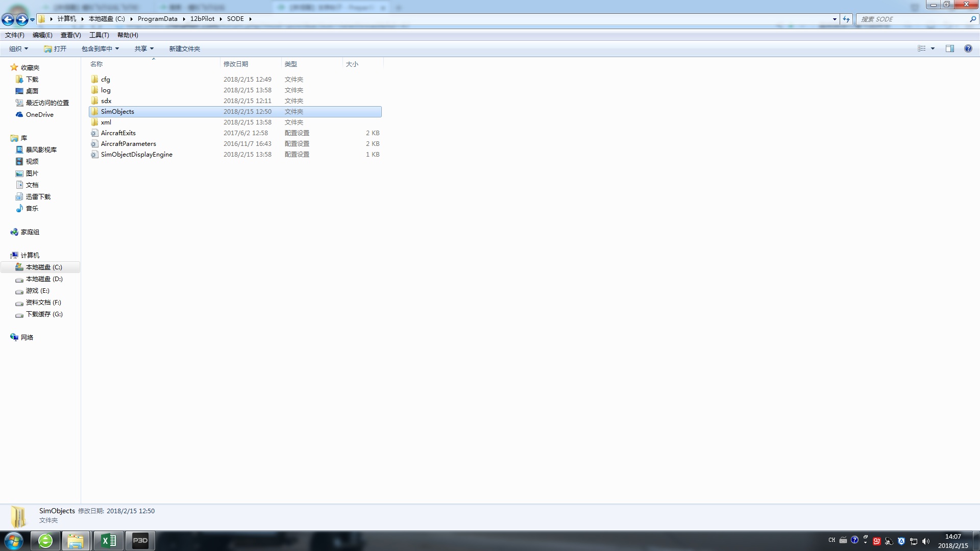Expand the address bar history dropdown

tap(835, 19)
